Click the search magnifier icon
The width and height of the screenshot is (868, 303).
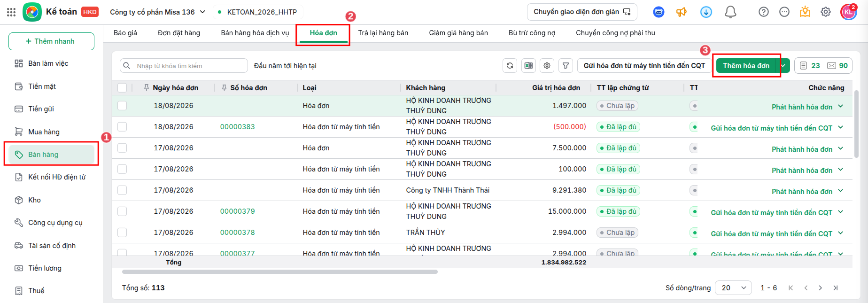pos(127,66)
